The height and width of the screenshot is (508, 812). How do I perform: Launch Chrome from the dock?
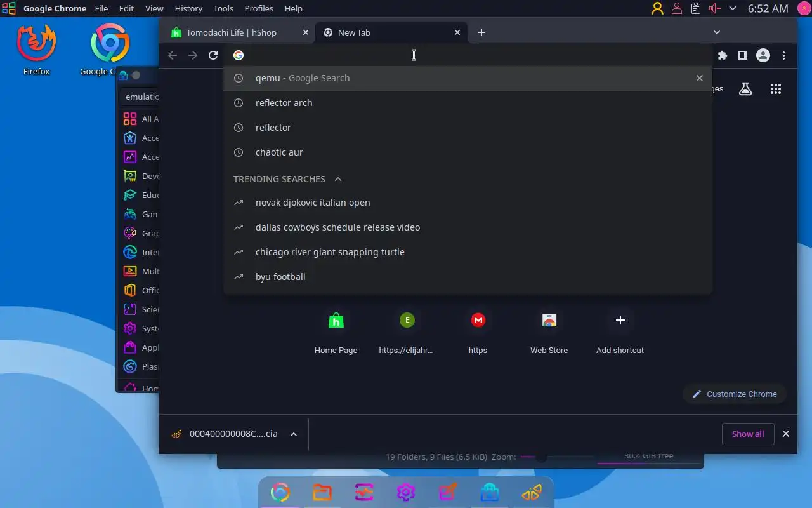[280, 492]
